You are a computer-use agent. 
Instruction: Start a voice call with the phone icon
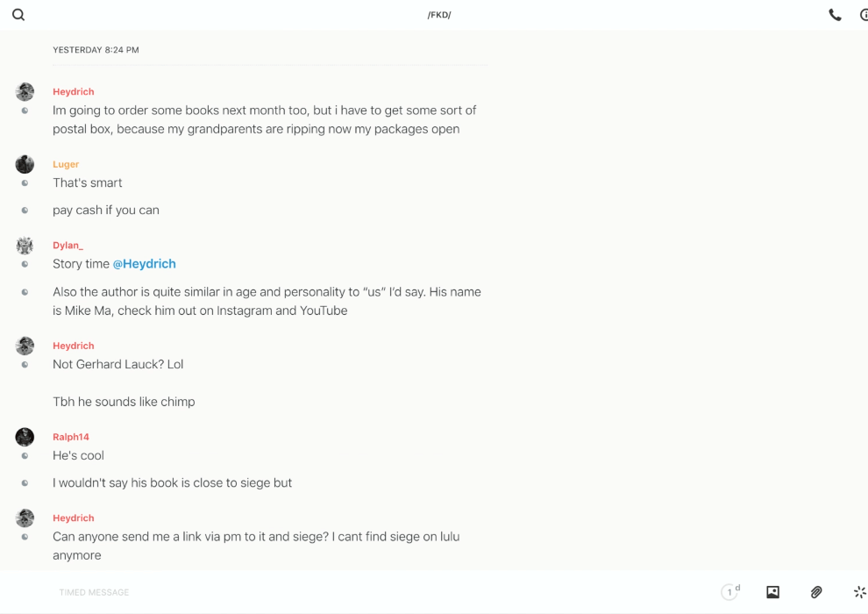pyautogui.click(x=835, y=15)
